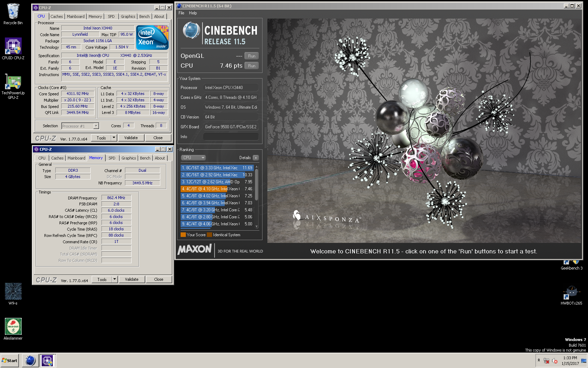
Task: Open the Recycle Bin desktop icon
Action: [x=13, y=14]
